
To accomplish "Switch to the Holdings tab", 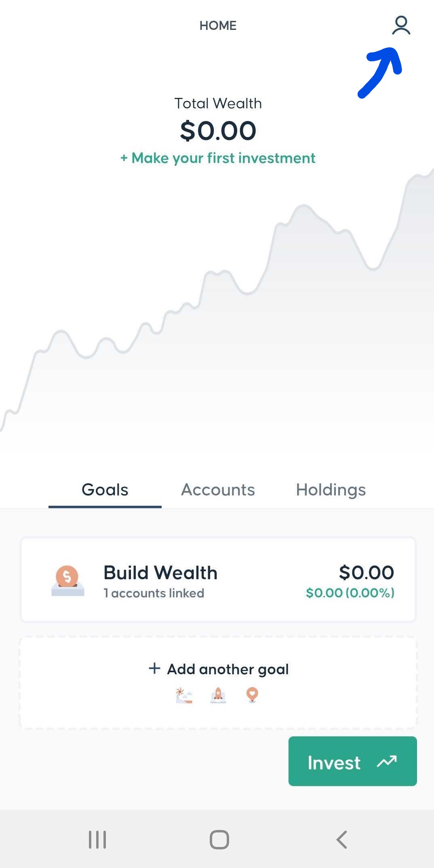I will [x=331, y=490].
